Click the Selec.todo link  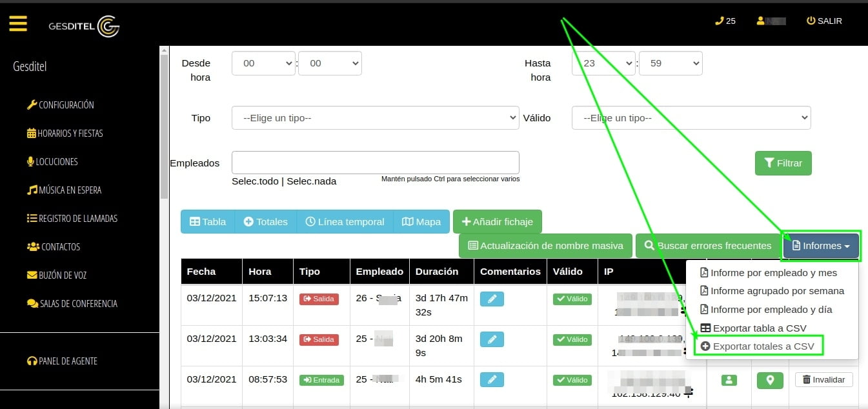[255, 181]
